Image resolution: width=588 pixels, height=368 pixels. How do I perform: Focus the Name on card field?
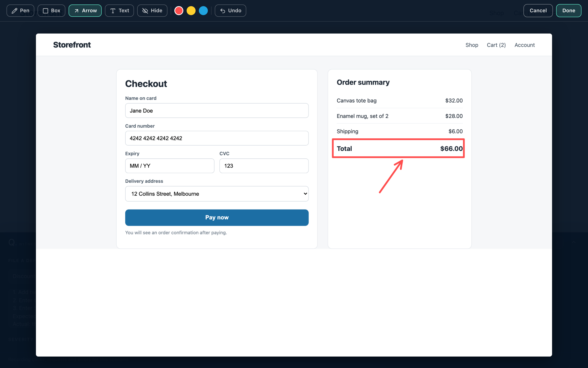click(x=217, y=111)
